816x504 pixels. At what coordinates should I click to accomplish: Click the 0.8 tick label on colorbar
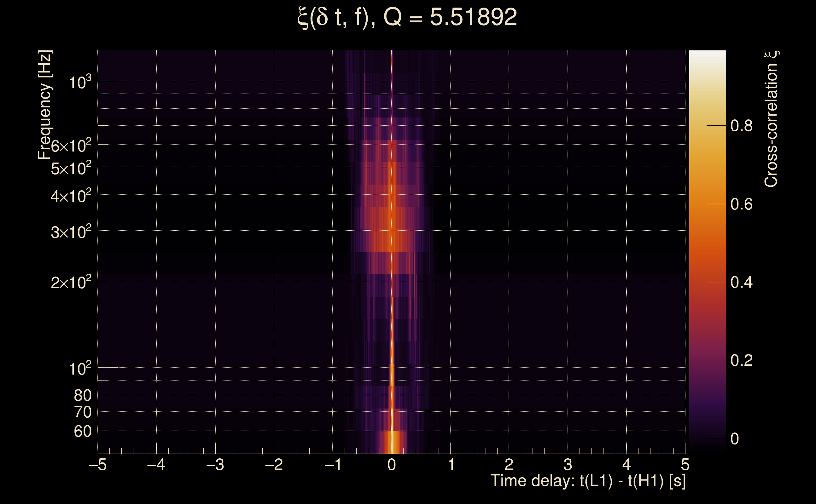pos(741,126)
